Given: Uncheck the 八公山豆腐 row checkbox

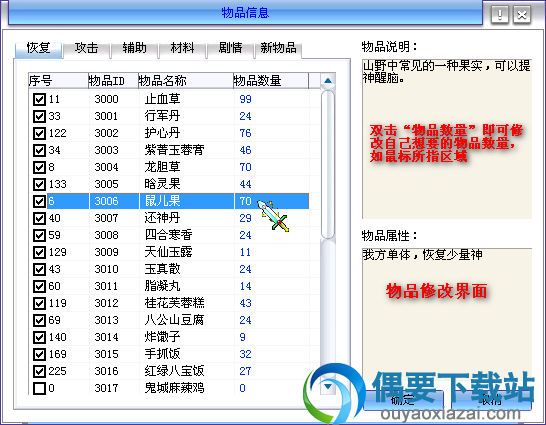Looking at the screenshot, I should point(39,320).
